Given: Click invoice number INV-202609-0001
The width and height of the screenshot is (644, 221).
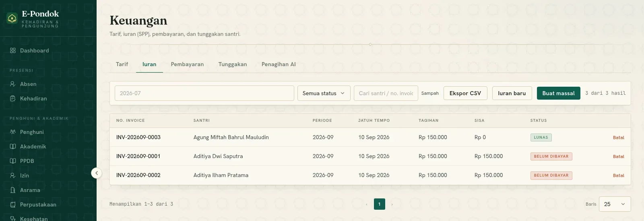Looking at the screenshot, I should [x=138, y=156].
